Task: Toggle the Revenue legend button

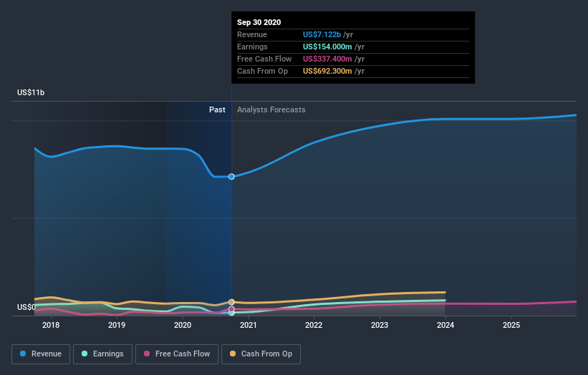Action: (41, 354)
